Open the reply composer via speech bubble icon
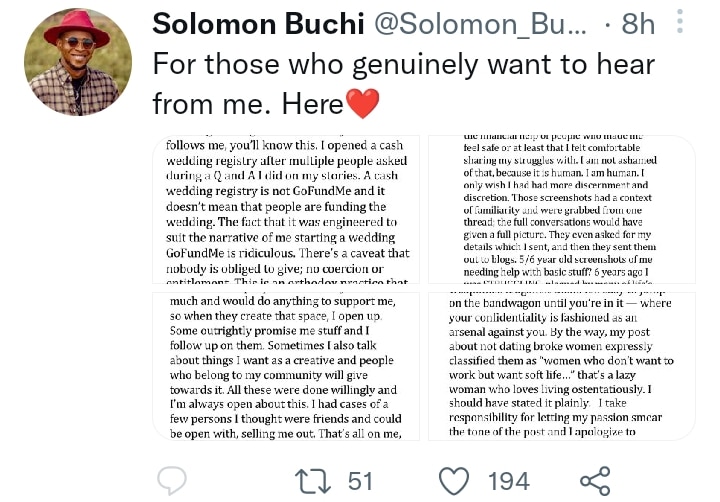This screenshot has width=720, height=502. point(172,479)
